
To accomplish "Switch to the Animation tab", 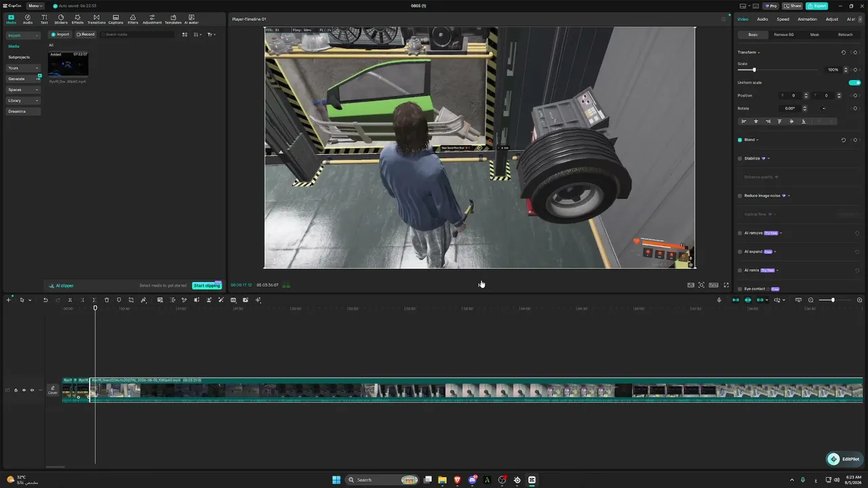I will (x=807, y=19).
